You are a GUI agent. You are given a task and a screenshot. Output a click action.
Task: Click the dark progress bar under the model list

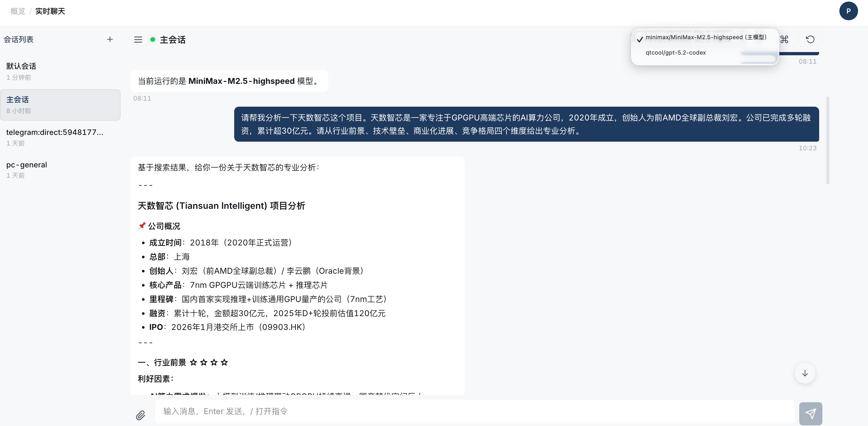click(x=800, y=54)
